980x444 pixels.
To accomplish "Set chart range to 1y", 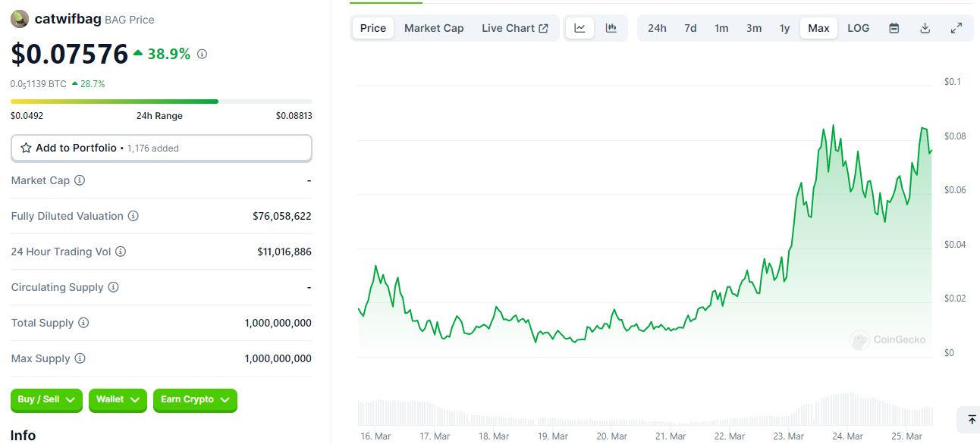I will coord(785,28).
